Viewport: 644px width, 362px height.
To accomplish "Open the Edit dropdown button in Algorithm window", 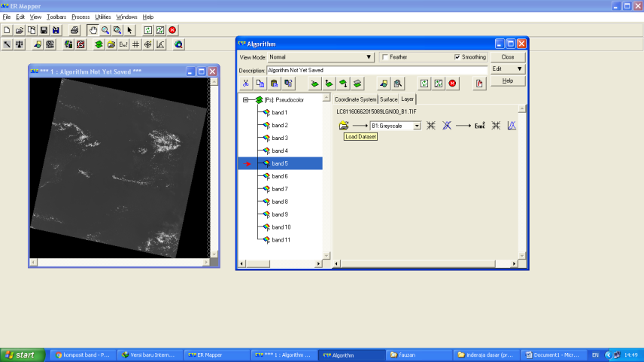I will 508,68.
